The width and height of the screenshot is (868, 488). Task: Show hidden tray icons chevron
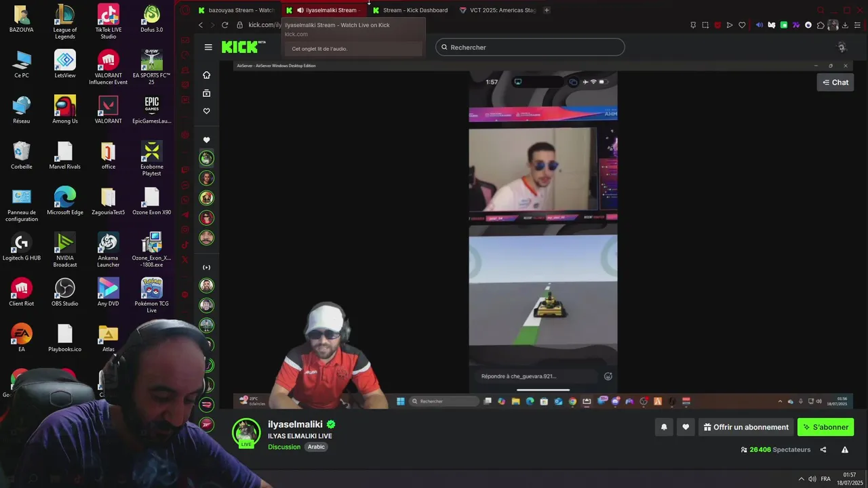click(x=801, y=479)
